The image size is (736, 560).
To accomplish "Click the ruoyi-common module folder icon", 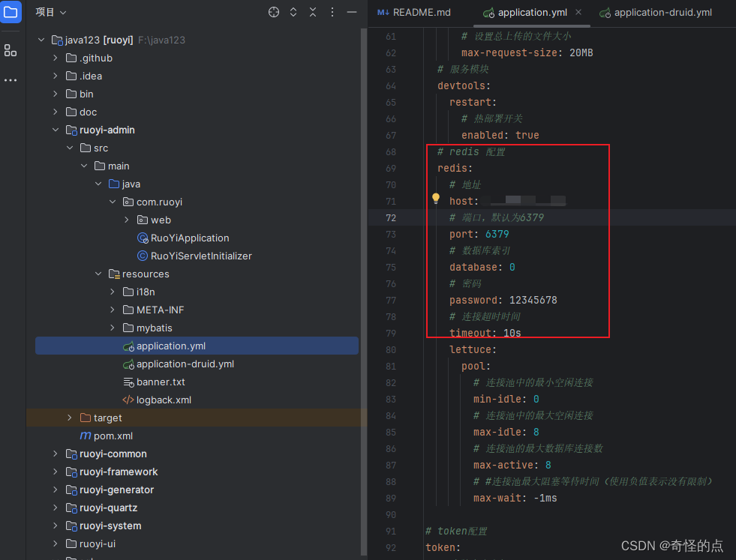I will click(x=71, y=454).
